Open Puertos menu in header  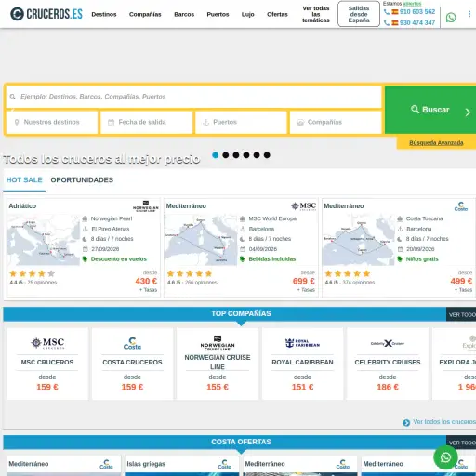pyautogui.click(x=218, y=14)
